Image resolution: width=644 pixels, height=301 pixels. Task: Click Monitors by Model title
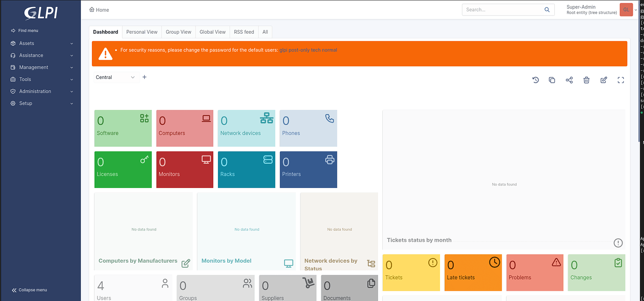[226, 261]
